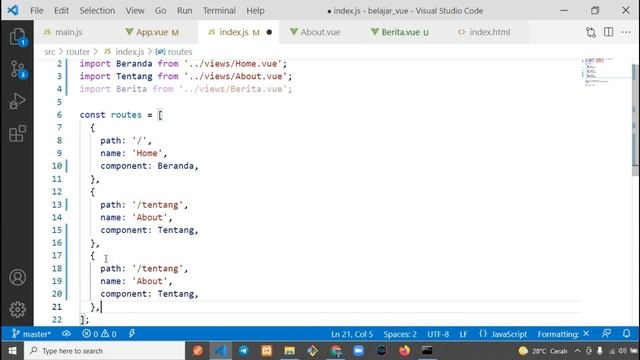
Task: Click the routes symbol breadcrumb
Action: point(174,52)
